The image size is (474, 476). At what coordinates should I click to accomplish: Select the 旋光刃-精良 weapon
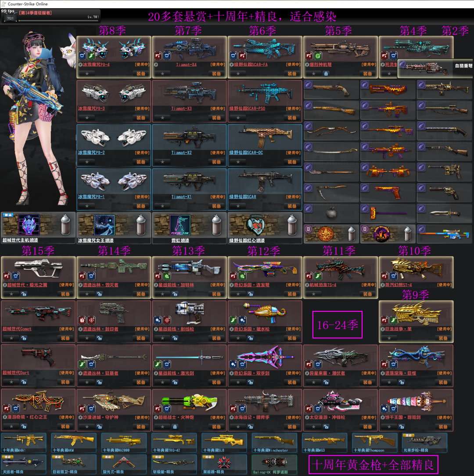[124, 465]
